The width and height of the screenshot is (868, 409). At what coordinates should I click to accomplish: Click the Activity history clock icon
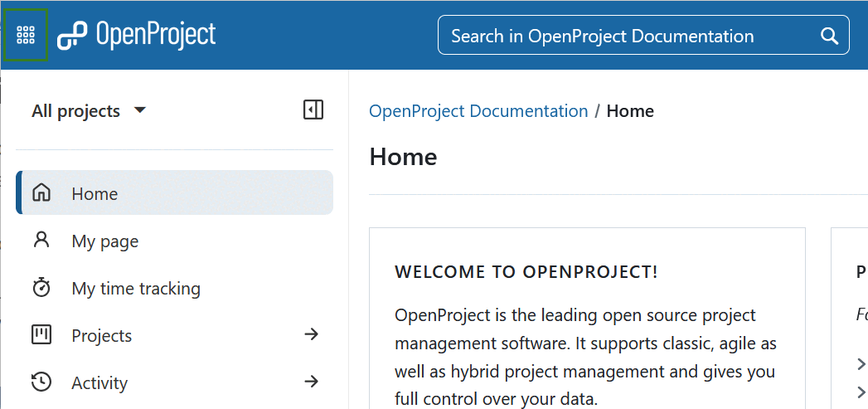[x=41, y=382]
